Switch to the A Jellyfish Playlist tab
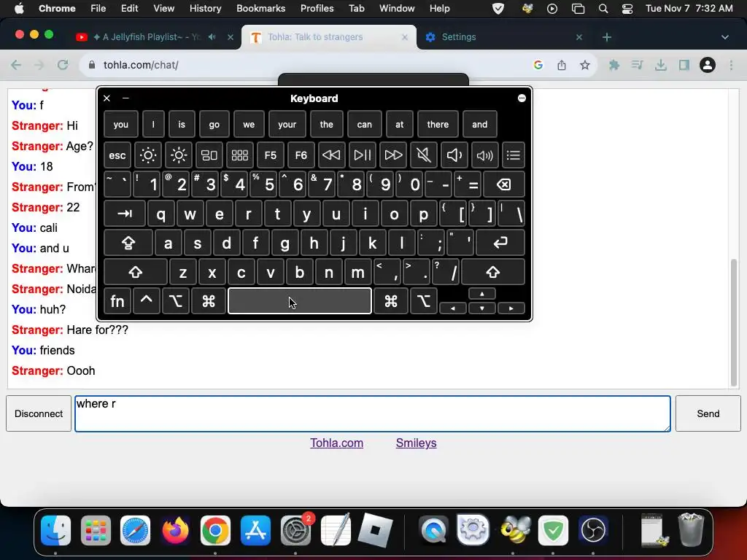This screenshot has width=747, height=560. (153, 36)
